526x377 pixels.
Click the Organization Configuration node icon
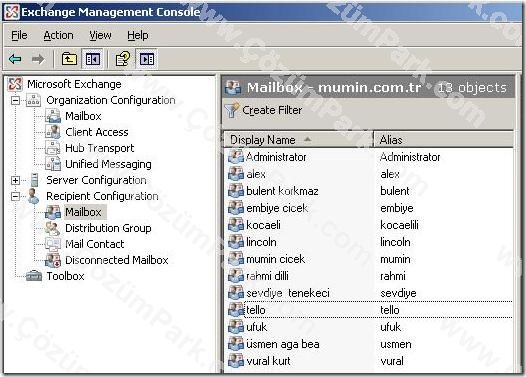tap(34, 100)
